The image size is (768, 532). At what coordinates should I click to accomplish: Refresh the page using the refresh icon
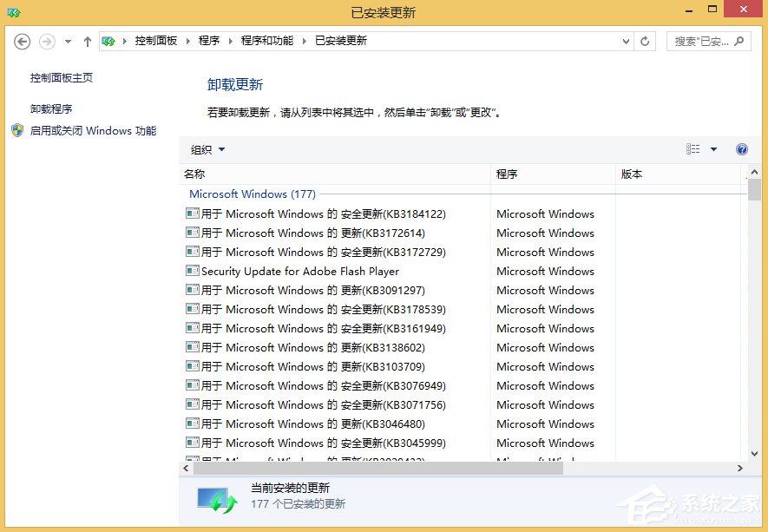coord(645,40)
